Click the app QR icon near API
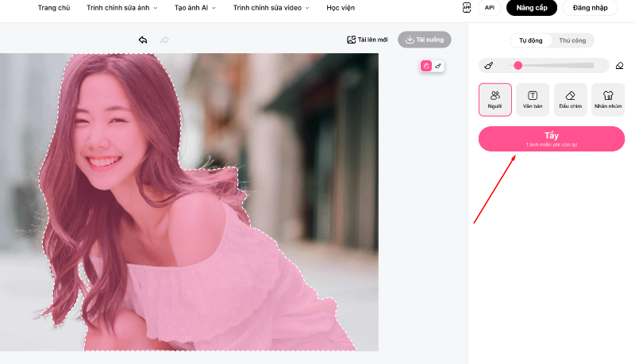The width and height of the screenshot is (635, 364). [x=467, y=8]
